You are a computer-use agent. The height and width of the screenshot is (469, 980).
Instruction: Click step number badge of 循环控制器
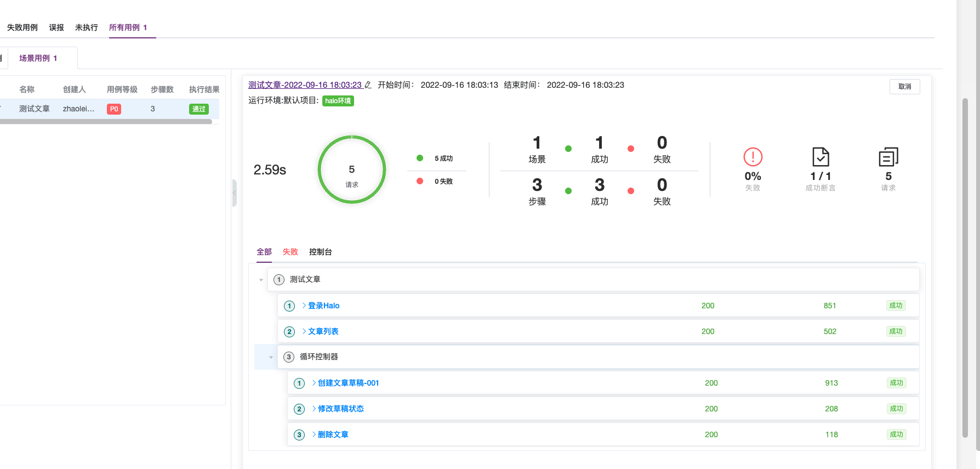coord(289,357)
